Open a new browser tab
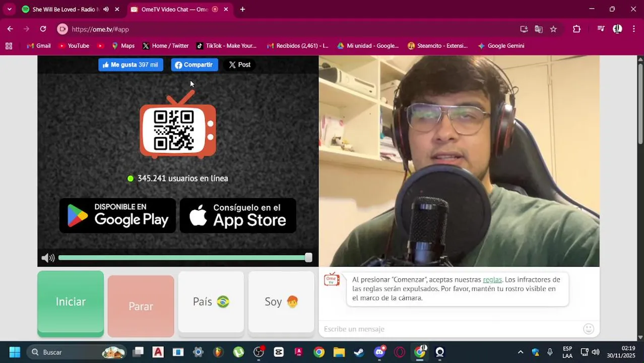 tap(242, 9)
